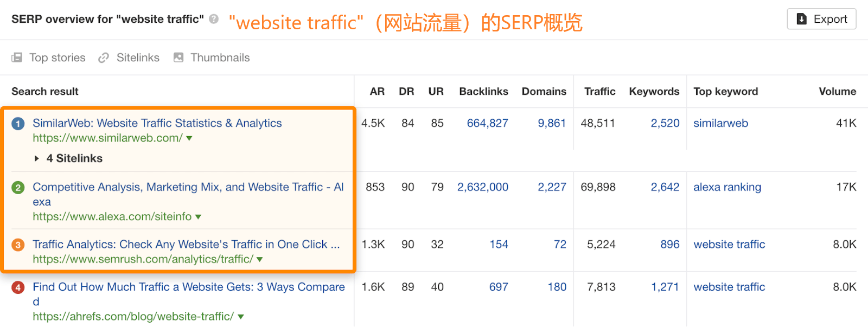Click backlinks count 154
The image size is (868, 327).
(499, 245)
